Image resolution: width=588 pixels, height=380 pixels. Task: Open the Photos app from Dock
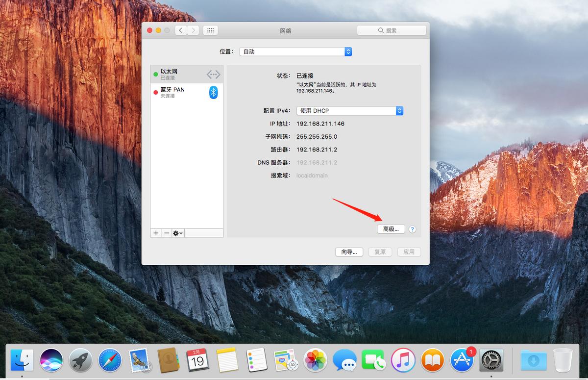(316, 360)
